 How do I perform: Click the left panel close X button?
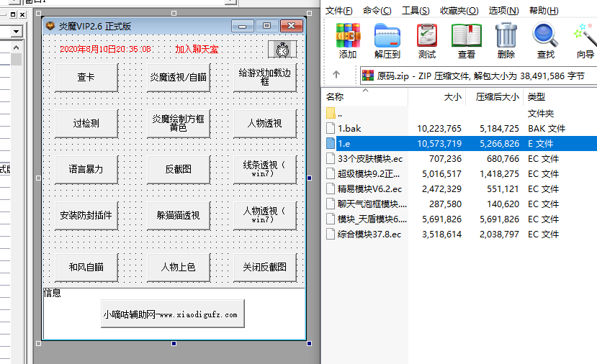22,14
